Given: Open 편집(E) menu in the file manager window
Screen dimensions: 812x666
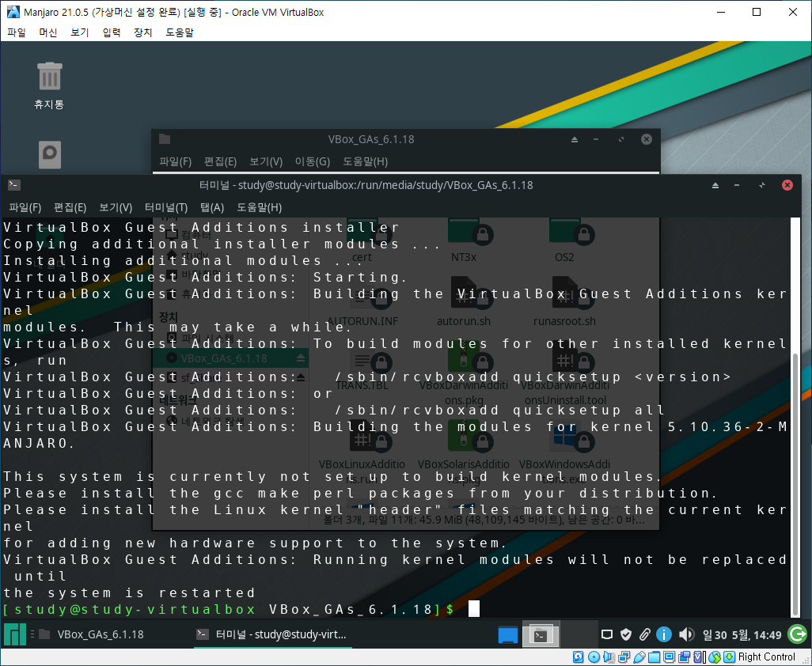Looking at the screenshot, I should 220,161.
